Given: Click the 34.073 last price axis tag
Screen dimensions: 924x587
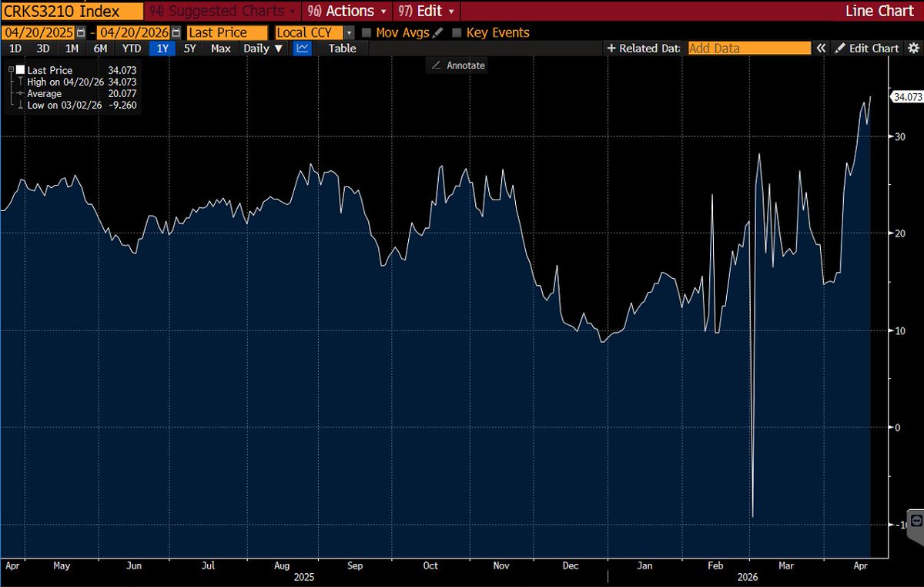Looking at the screenshot, I should pos(906,97).
